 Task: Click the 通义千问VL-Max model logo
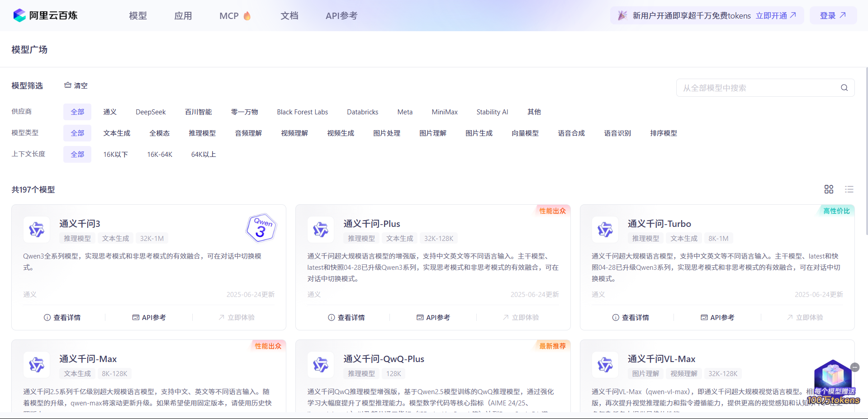(x=605, y=365)
